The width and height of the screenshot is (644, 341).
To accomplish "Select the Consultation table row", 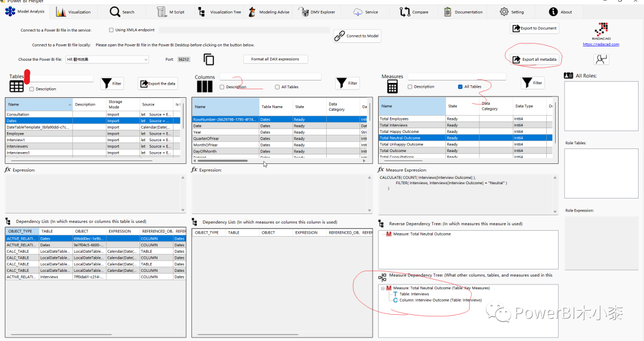I will (x=93, y=114).
